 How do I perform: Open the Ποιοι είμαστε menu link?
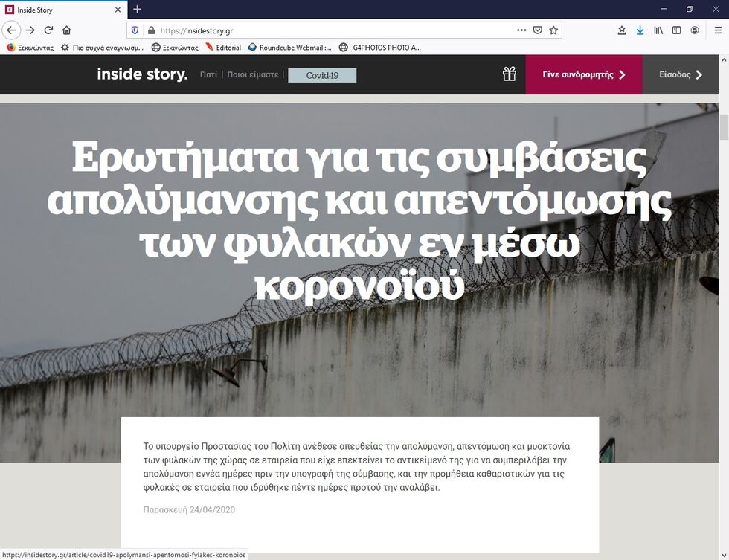[253, 74]
